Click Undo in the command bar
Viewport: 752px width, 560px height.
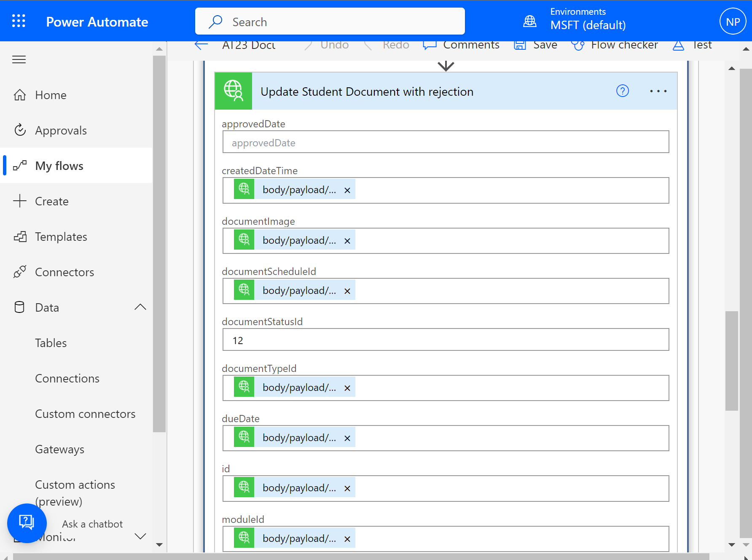click(327, 45)
